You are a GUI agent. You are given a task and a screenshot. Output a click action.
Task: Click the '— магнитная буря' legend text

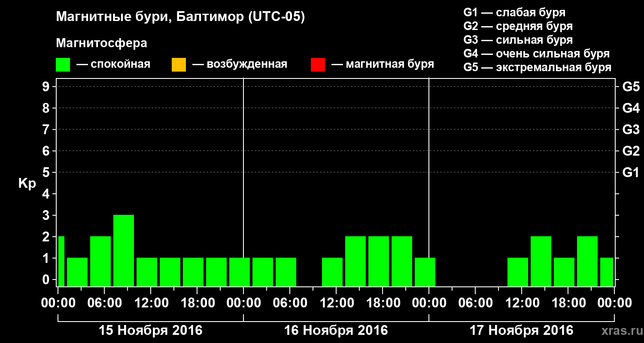[x=383, y=64]
